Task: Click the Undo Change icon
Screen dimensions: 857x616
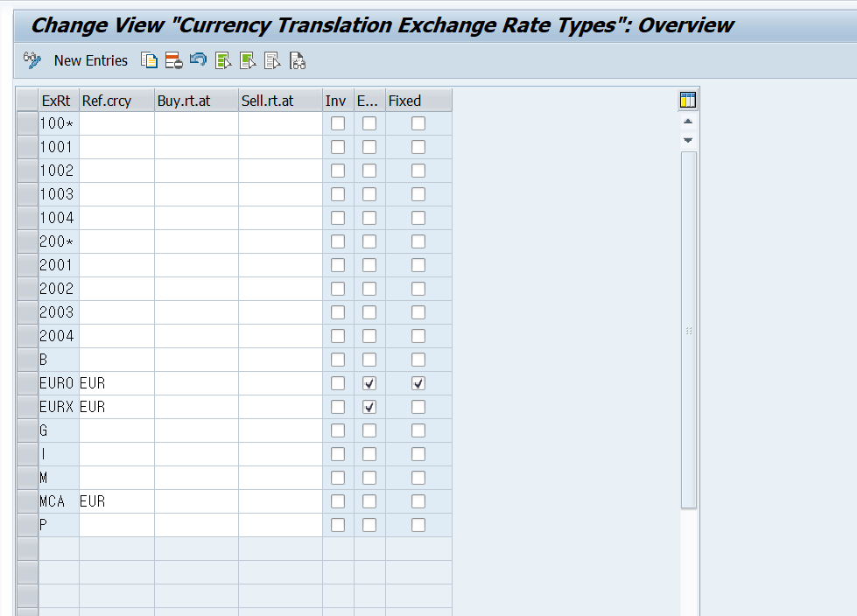Action: pos(198,60)
